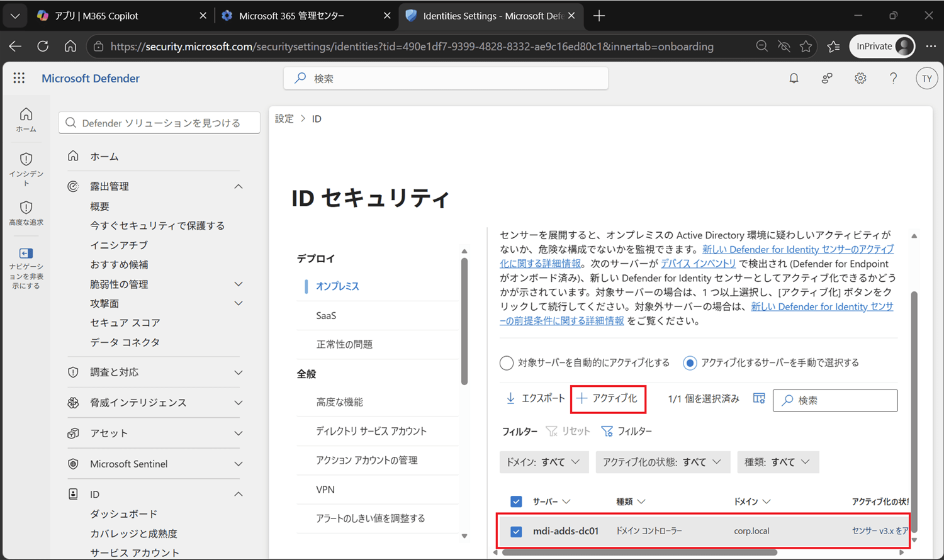
Task: Click the server list search box
Action: pos(835,400)
